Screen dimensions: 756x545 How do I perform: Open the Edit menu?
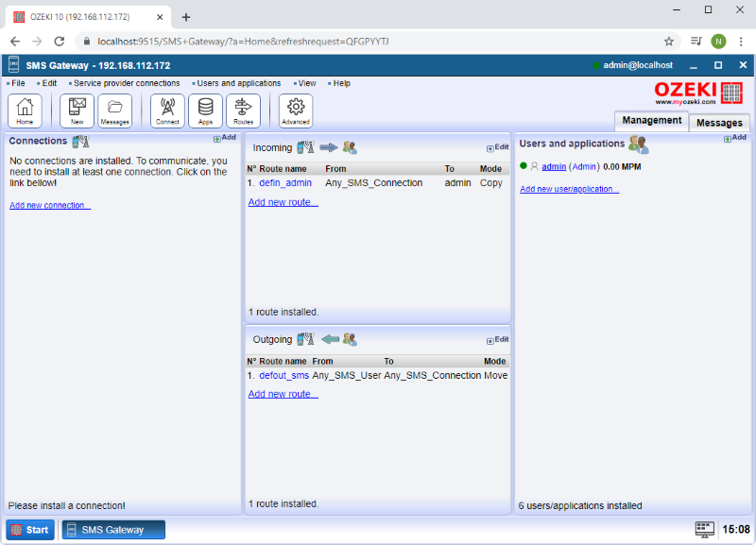49,83
